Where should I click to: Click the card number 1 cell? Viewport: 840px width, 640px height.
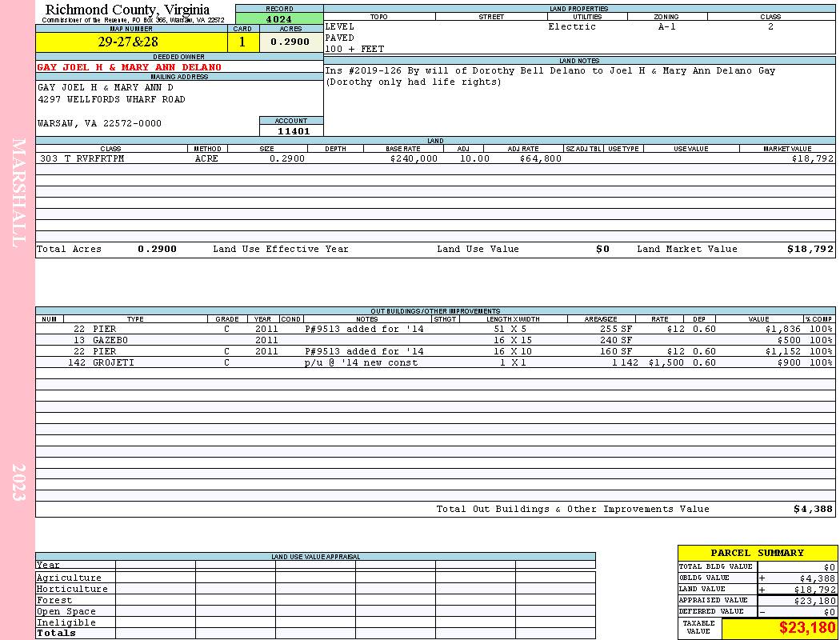point(243,42)
